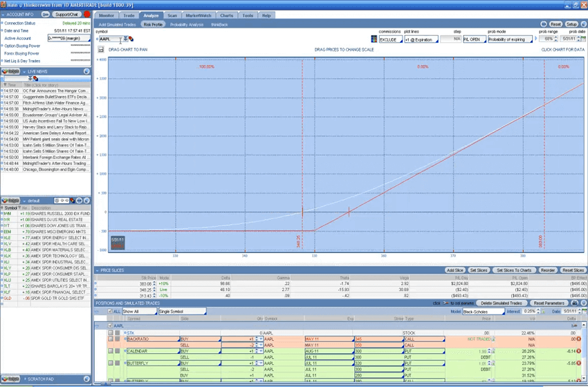Toggle the first BUTTERFLY row checkbox
588x387 pixels.
click(111, 363)
